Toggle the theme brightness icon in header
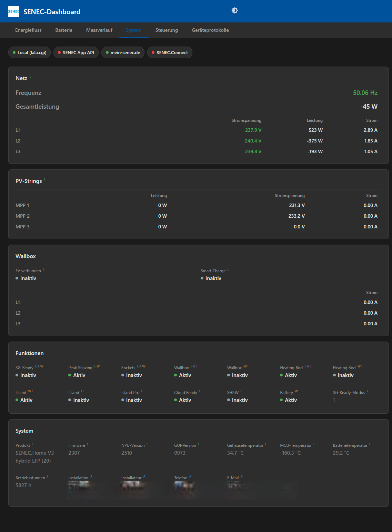Image resolution: width=392 pixels, height=532 pixels. 235,10
